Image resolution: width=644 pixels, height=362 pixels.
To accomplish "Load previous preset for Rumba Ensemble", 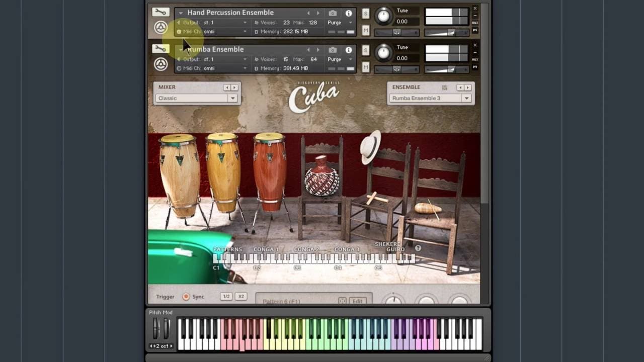I will pos(309,50).
